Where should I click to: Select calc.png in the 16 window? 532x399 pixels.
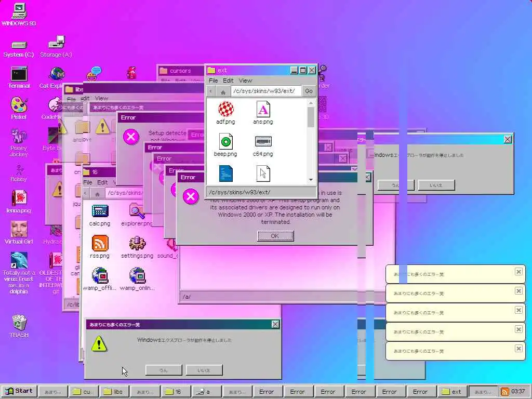[100, 215]
